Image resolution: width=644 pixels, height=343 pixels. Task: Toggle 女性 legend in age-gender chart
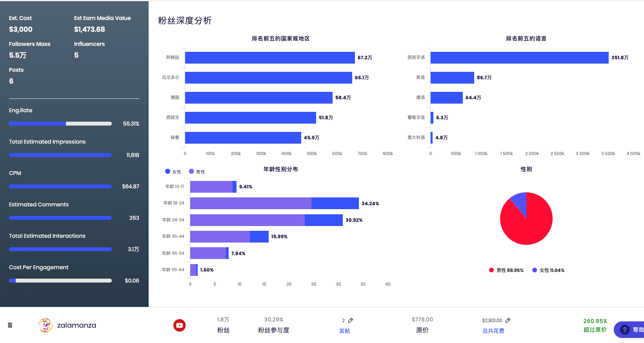[173, 171]
